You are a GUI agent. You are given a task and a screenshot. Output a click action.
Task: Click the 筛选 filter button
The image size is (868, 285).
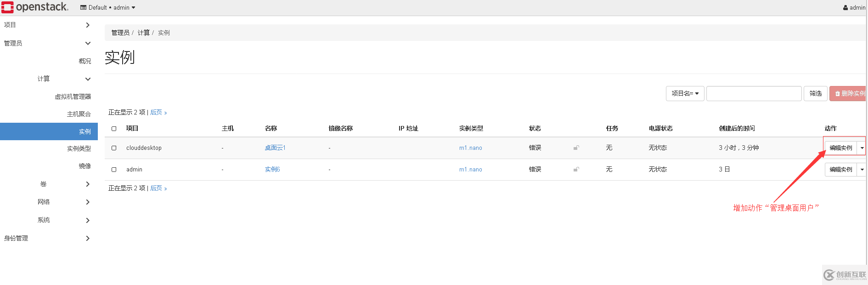[816, 93]
